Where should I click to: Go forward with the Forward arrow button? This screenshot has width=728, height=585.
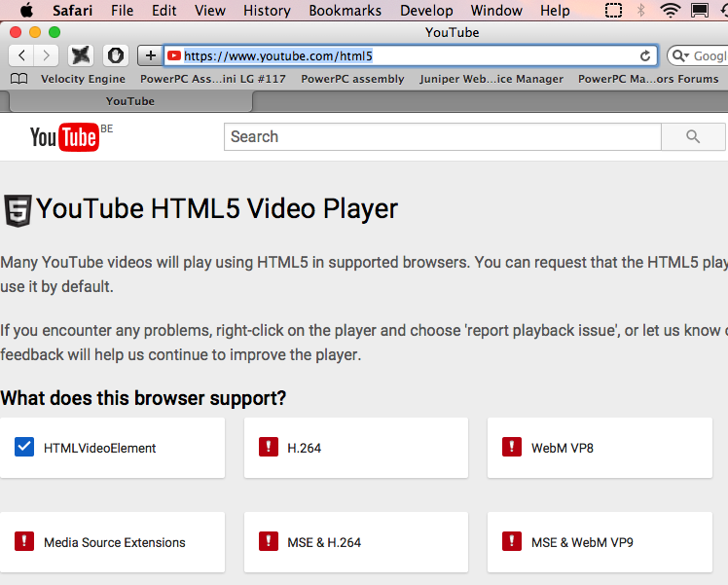pyautogui.click(x=46, y=55)
